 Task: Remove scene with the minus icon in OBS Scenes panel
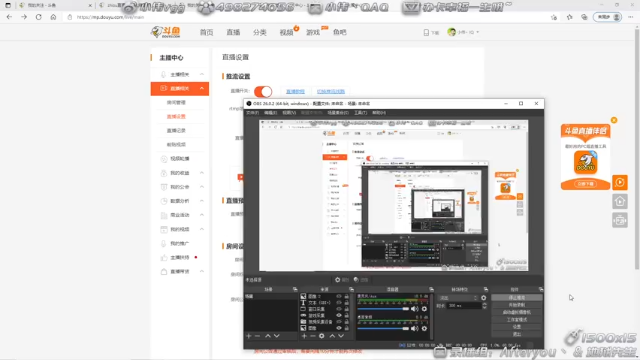(x=257, y=336)
